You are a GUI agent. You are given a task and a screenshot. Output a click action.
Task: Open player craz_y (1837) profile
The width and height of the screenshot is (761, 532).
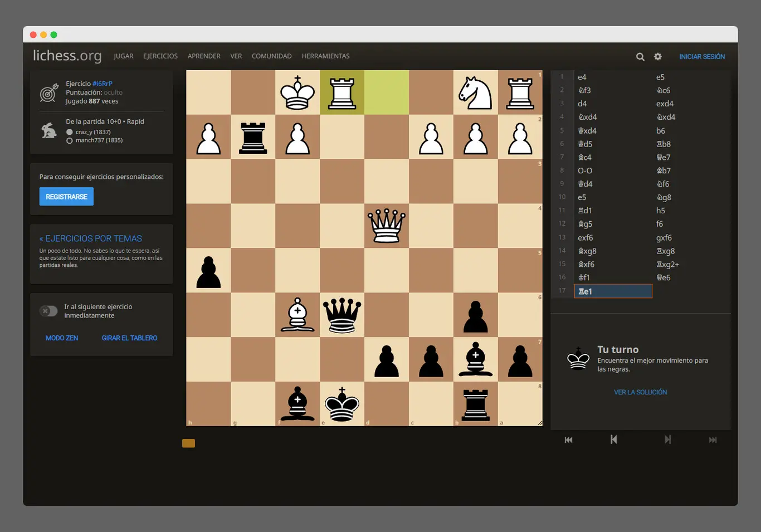93,132
